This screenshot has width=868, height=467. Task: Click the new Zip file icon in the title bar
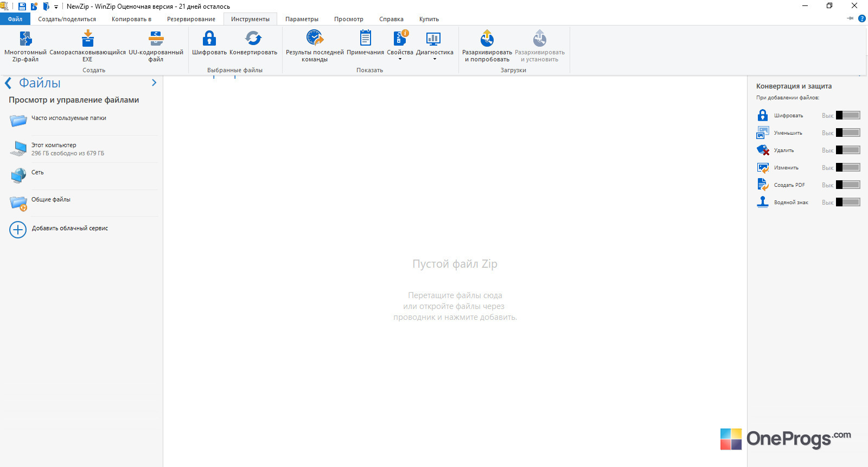(34, 7)
